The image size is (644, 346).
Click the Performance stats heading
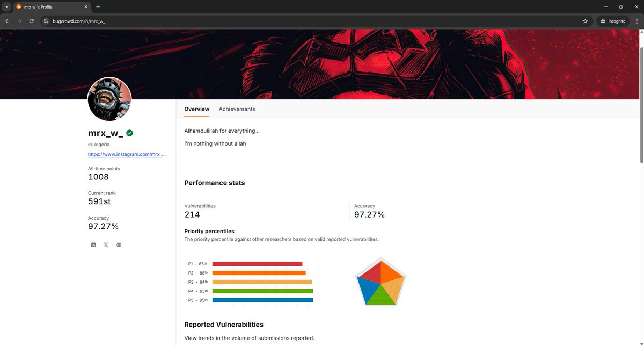[x=215, y=183]
